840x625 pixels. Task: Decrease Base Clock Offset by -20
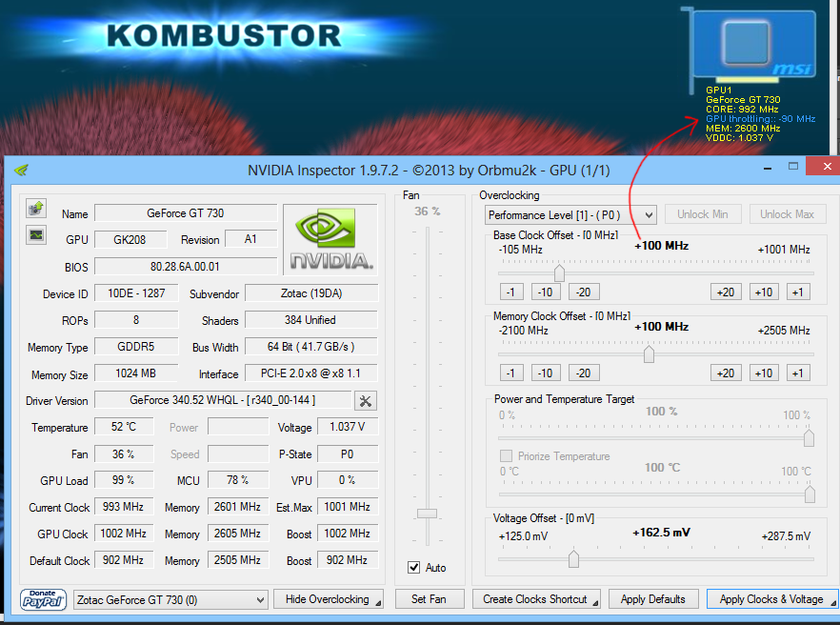[x=583, y=292]
